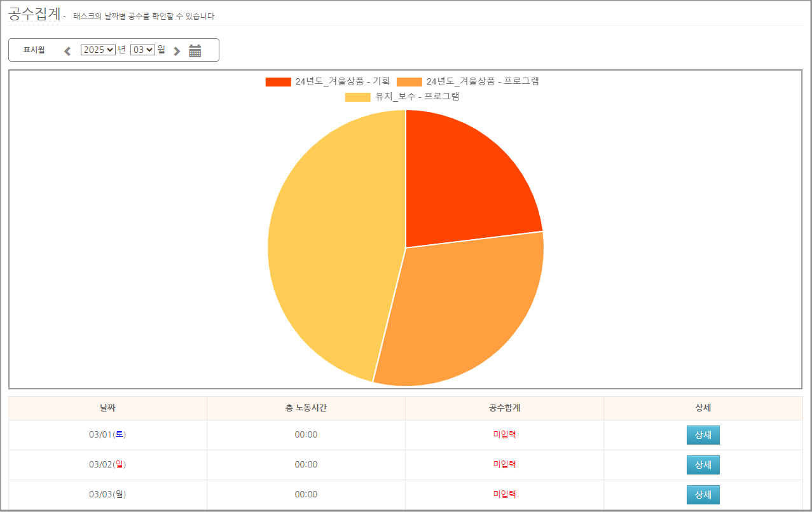Viewport: 812px width, 512px height.
Task: Click the 24년도_겨울상품 - 기획 legend label
Action: (x=342, y=81)
